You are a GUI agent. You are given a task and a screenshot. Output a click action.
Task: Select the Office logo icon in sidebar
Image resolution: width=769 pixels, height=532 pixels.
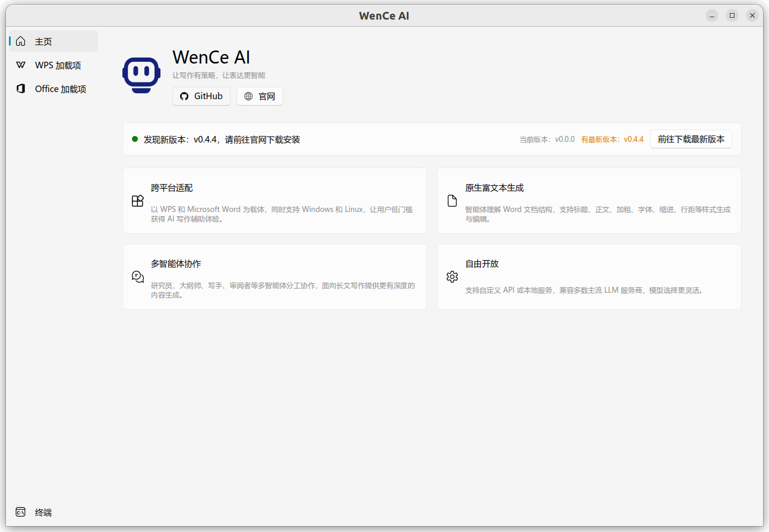[21, 89]
